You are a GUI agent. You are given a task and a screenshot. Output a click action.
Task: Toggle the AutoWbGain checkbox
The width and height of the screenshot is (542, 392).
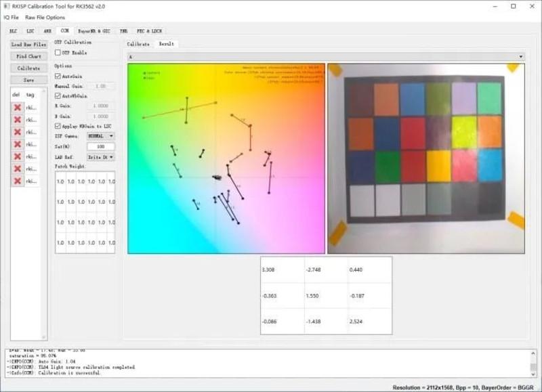[58, 95]
